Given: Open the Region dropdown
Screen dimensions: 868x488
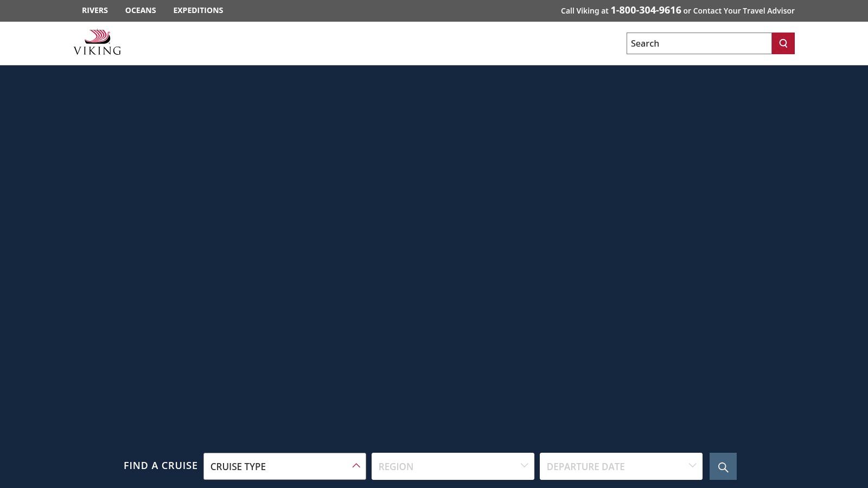Looking at the screenshot, I should tap(453, 466).
